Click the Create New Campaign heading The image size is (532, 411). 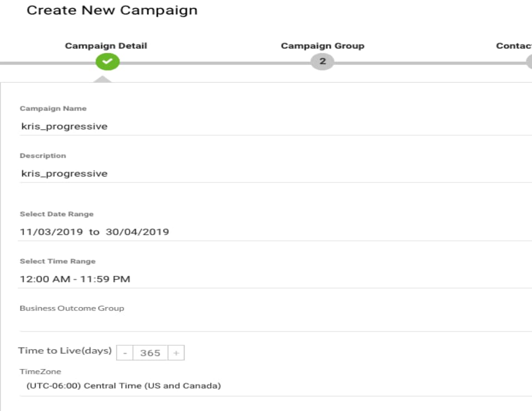[x=112, y=10]
